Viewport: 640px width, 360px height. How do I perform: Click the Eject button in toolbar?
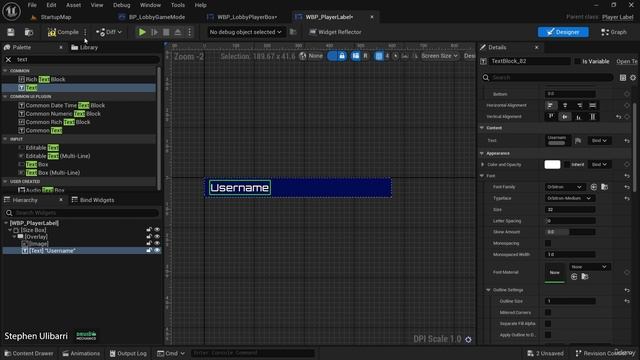click(178, 32)
